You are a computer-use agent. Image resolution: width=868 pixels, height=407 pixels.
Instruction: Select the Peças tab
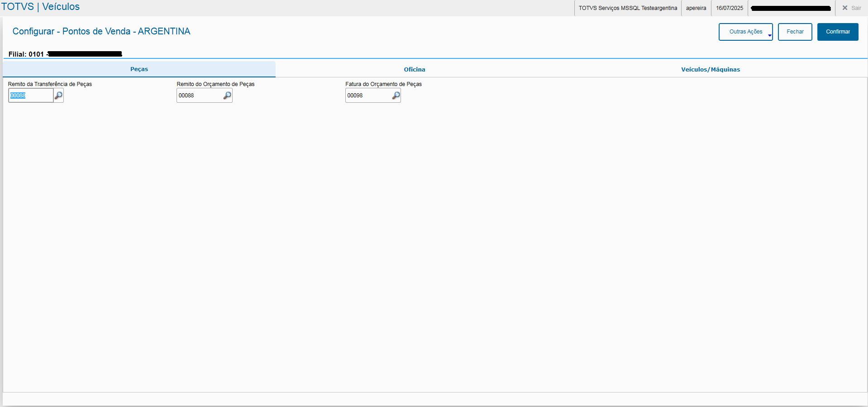point(139,69)
